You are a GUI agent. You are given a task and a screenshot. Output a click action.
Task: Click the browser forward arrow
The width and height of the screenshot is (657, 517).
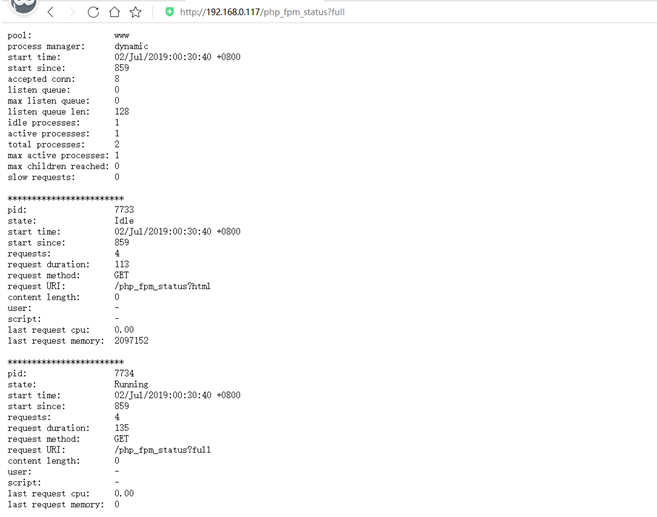[72, 12]
